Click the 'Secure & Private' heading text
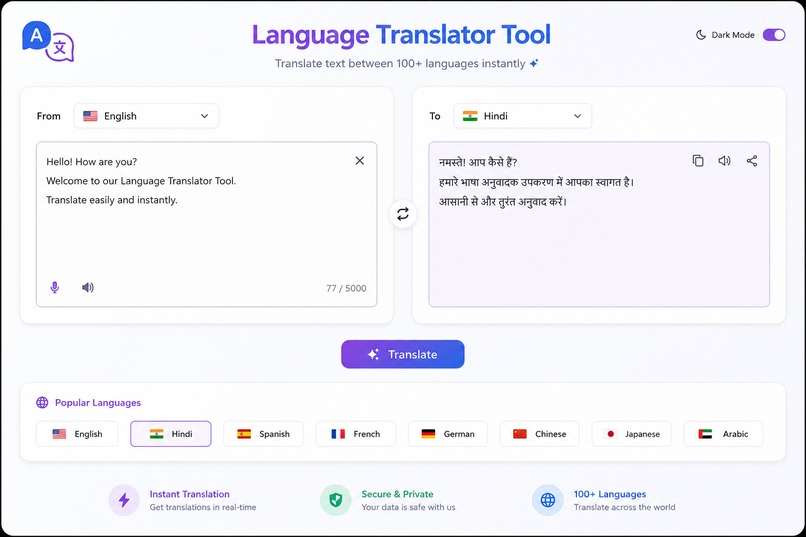 (x=397, y=494)
